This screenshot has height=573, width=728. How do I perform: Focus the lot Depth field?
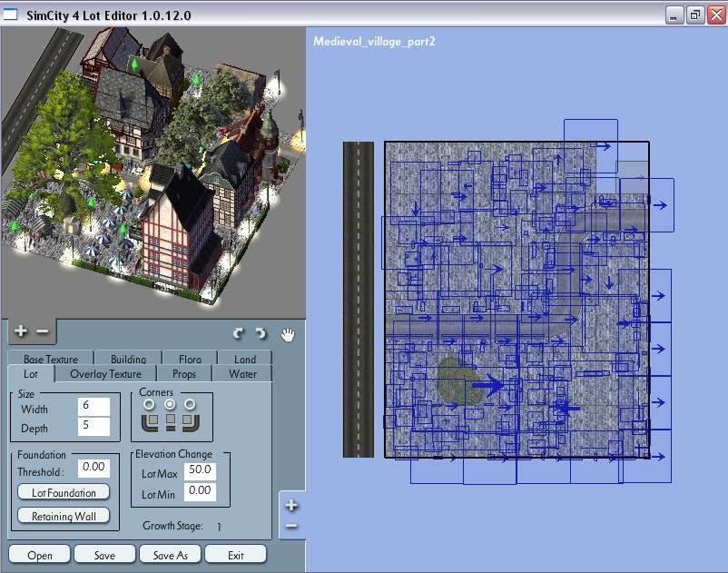pyautogui.click(x=93, y=426)
